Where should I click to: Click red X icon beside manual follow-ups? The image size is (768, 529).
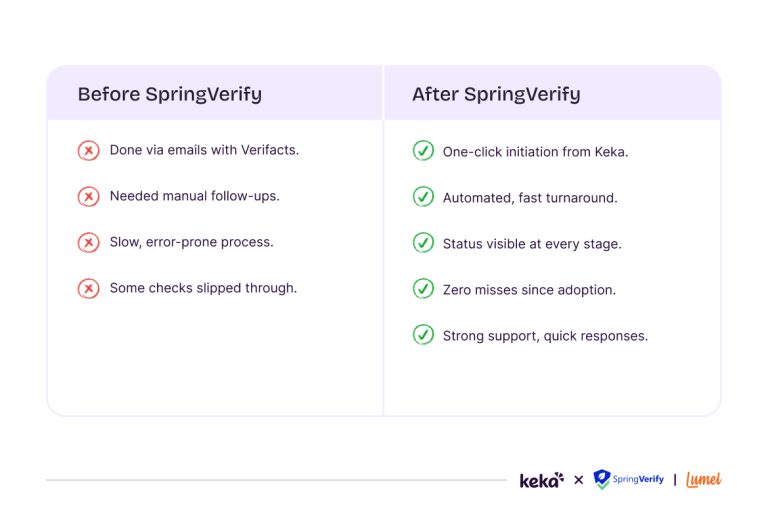coord(88,197)
